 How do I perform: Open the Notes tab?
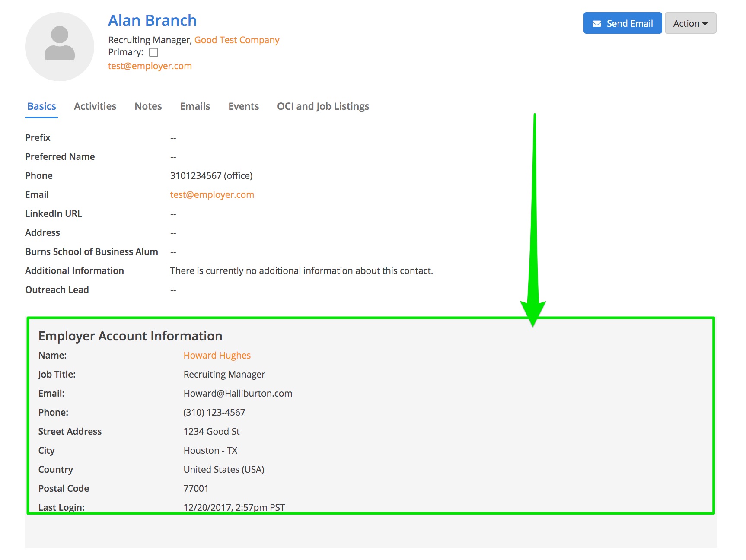148,106
